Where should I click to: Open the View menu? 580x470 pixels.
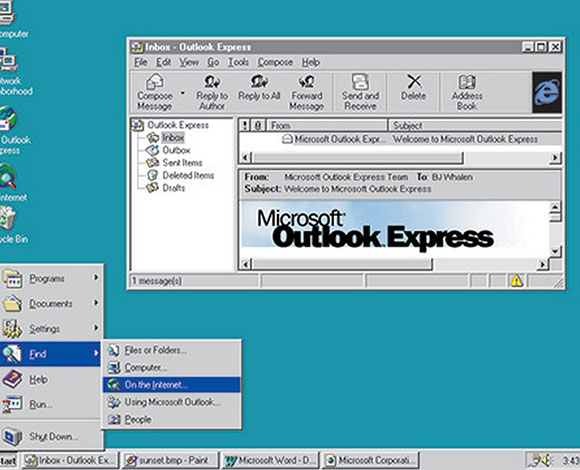[189, 62]
